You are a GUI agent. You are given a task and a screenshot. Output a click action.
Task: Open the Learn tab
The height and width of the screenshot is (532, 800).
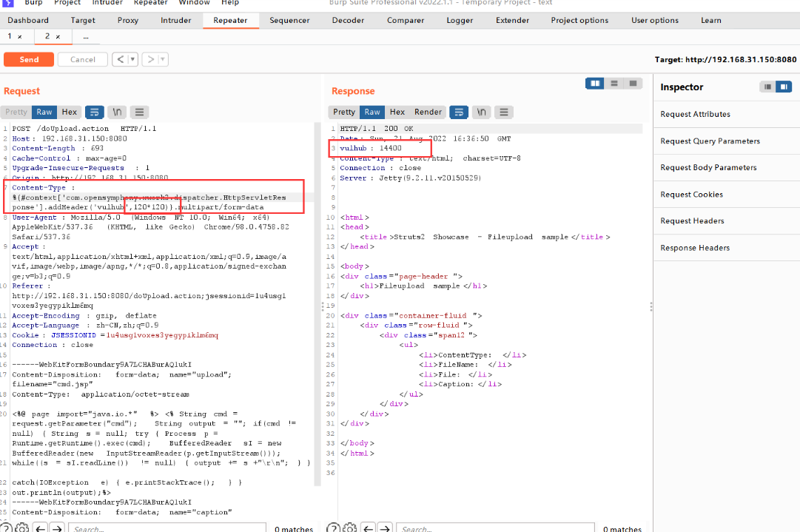710,21
